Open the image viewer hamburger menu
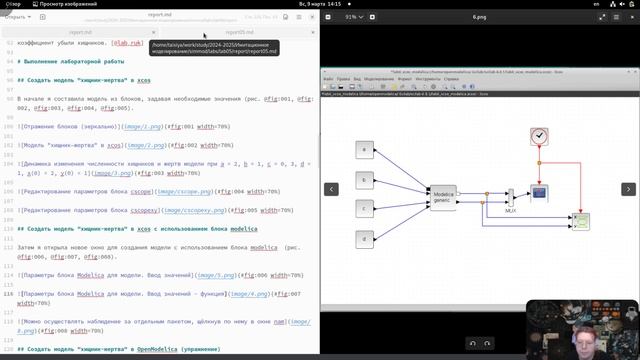Image resolution: width=640 pixels, height=360 pixels. click(616, 17)
